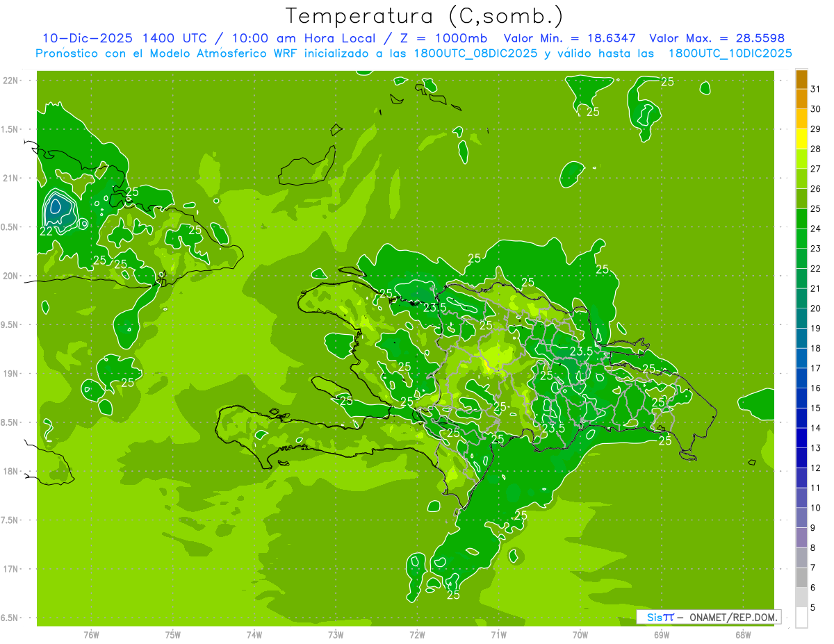Click the "17N" latitude label

pos(10,569)
